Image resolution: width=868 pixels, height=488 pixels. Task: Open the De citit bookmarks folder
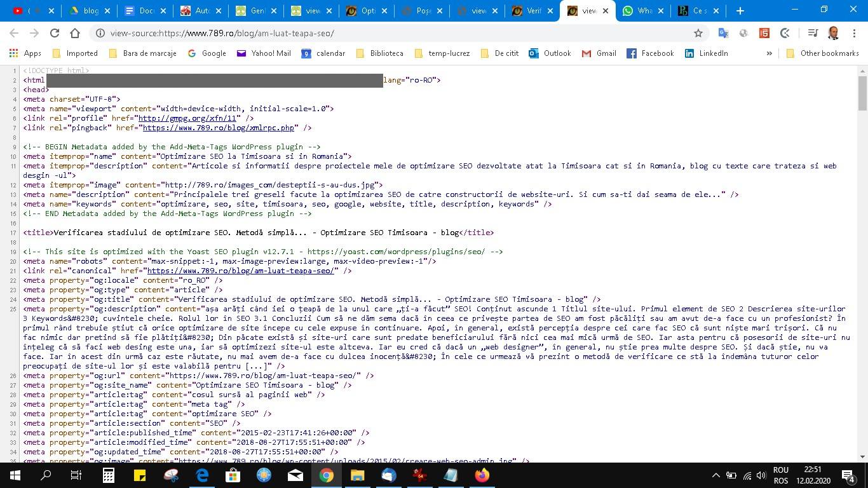pos(500,53)
